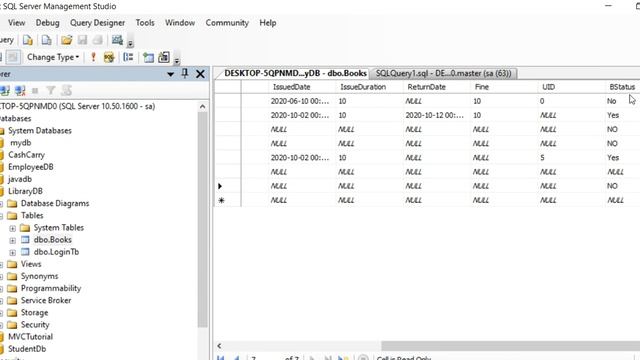Click the Tables folder icon

(12, 216)
